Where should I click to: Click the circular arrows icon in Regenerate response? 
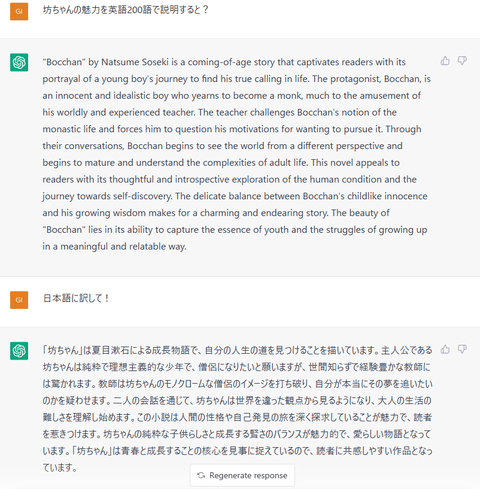[x=201, y=475]
